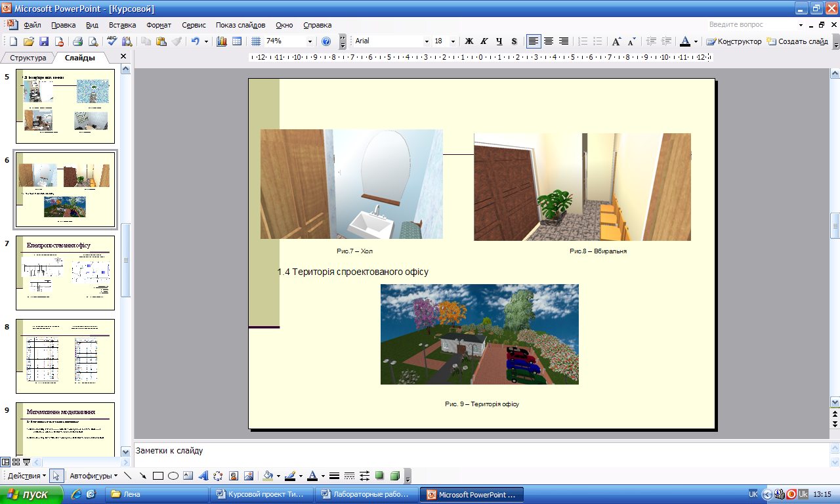Open the Файл menu

point(32,25)
